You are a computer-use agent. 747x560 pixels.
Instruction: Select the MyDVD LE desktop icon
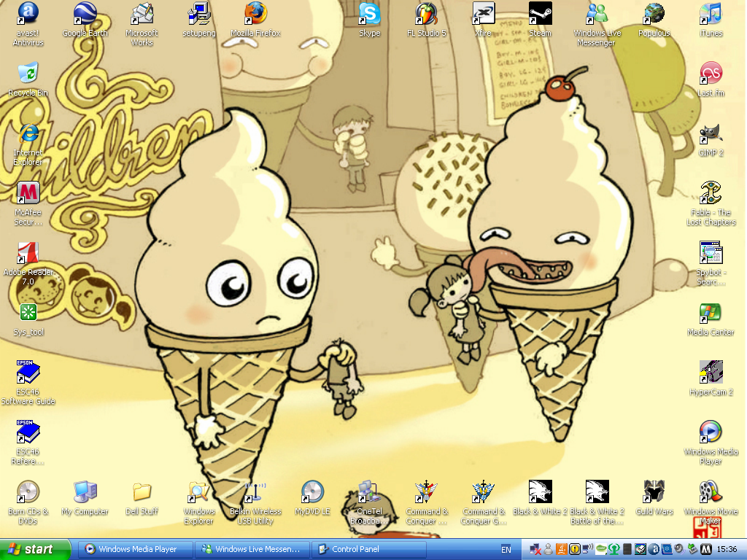312,498
